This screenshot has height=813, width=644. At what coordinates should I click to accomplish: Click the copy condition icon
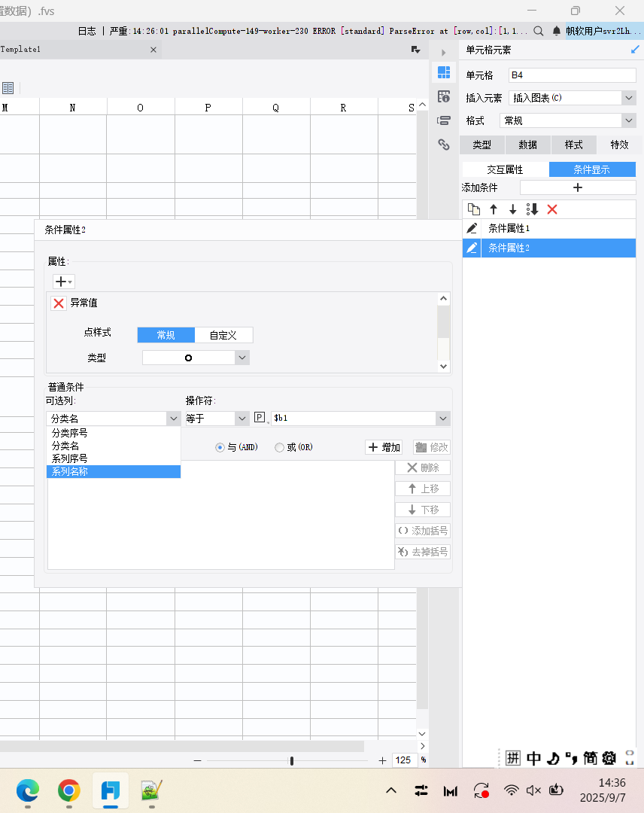point(474,209)
